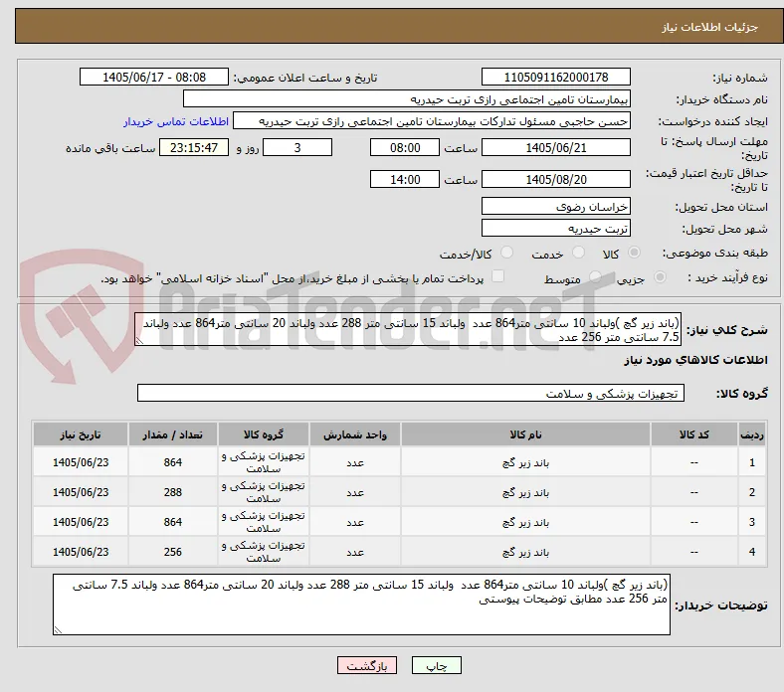This screenshot has height=692, width=784.
Task: Click the resize handle of the description textarea
Action: (139, 341)
